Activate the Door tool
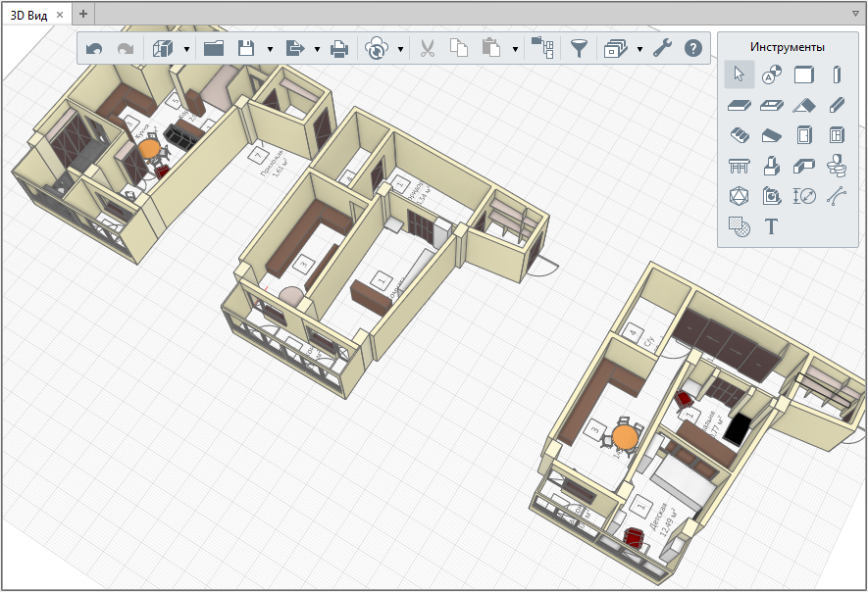This screenshot has height=592, width=868. tap(804, 135)
